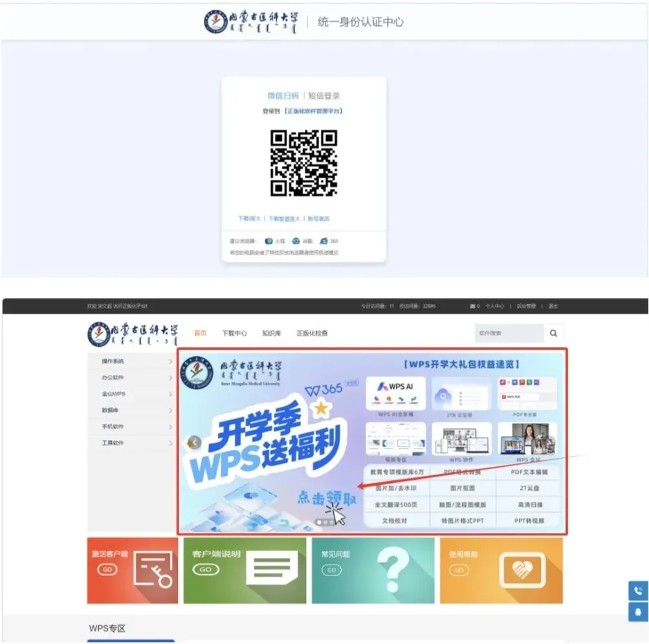Image resolution: width=649 pixels, height=644 pixels.
Task: Open the 后台管理 link in top bar
Action: coord(526,306)
